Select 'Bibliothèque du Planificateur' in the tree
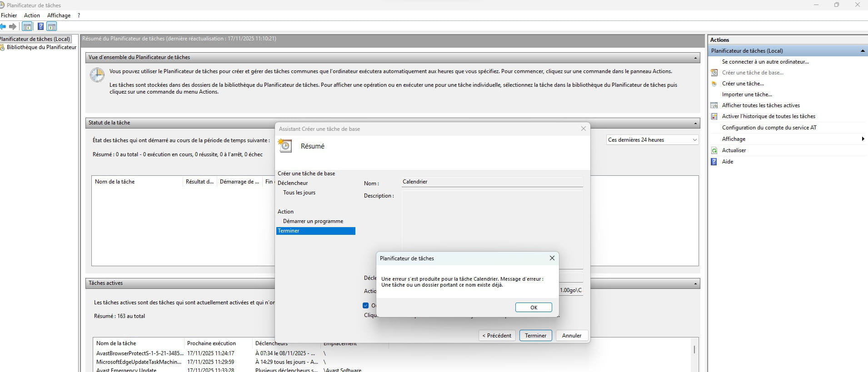Screen dimensions: 868x372 click(x=41, y=47)
